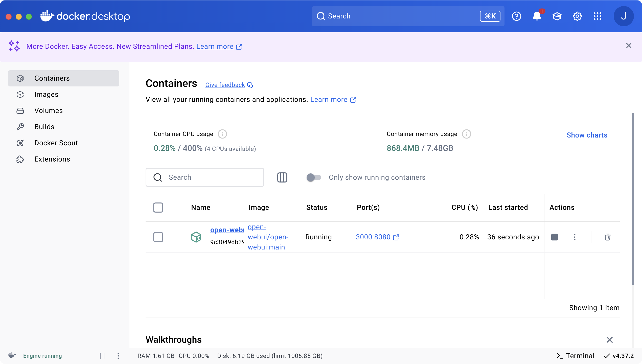Image resolution: width=642 pixels, height=364 pixels.
Task: Sort by Port(s) column header
Action: point(368,208)
